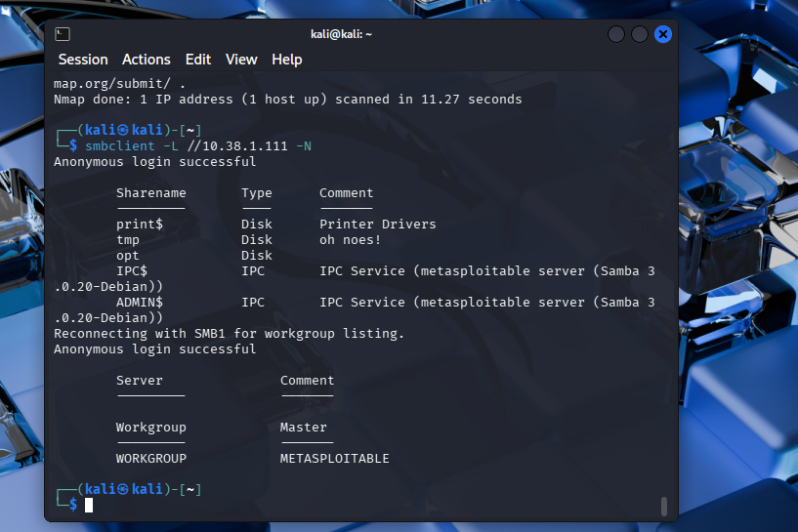Click the terminal scrollbar handle
Viewport: 798px width, 532px height.
pyautogui.click(x=664, y=506)
